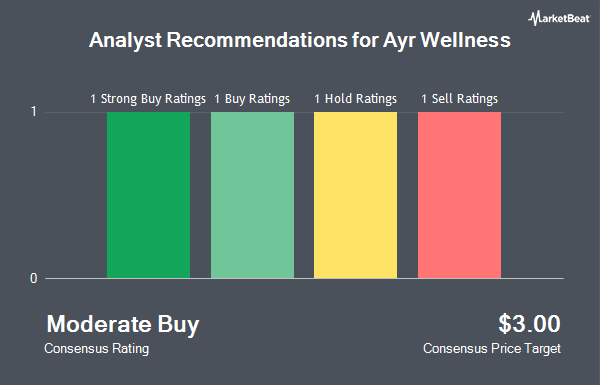Select the dark green Strong Buy bar

pyautogui.click(x=148, y=195)
